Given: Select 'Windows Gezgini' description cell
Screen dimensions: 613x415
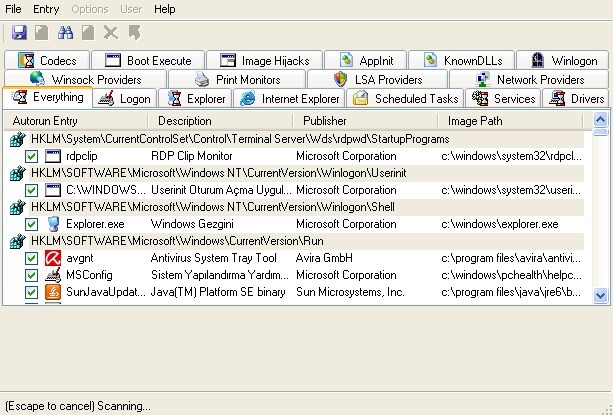Looking at the screenshot, I should (192, 224).
